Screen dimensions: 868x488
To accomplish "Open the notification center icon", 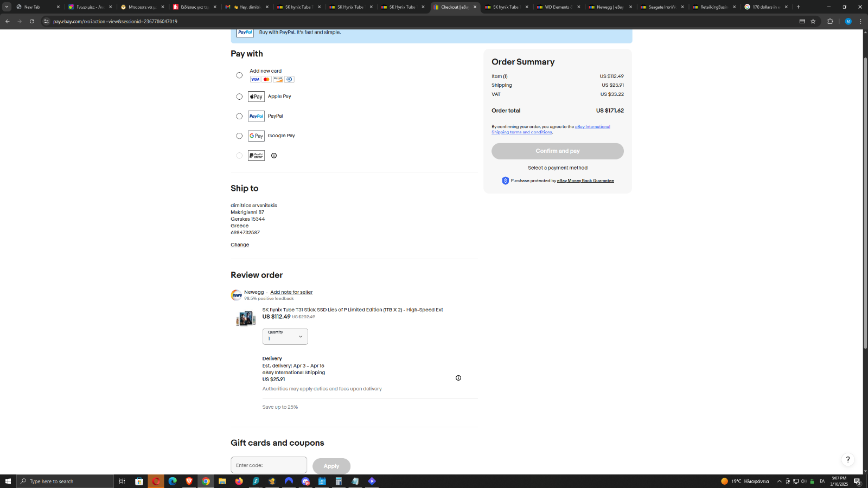I will 858,481.
